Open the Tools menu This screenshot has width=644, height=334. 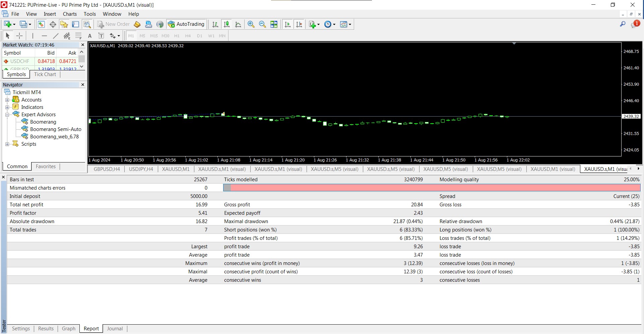pos(90,14)
